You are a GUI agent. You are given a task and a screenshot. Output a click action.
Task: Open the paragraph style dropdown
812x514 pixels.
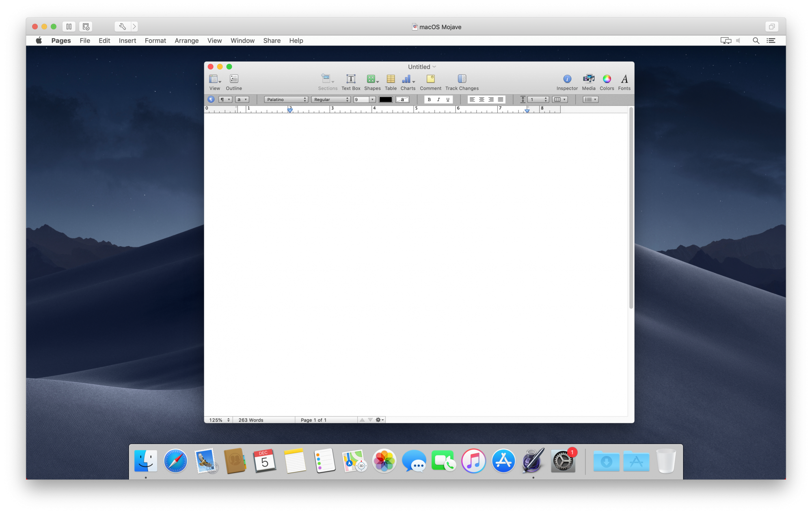(x=225, y=99)
